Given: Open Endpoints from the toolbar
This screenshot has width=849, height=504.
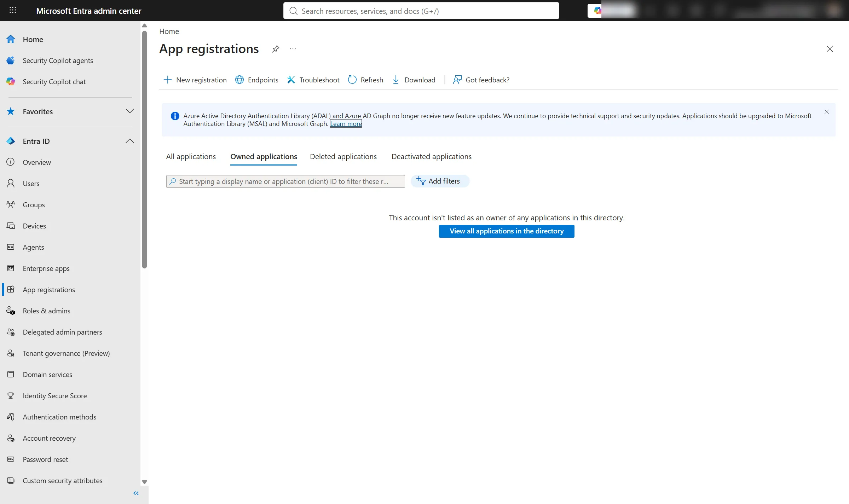Looking at the screenshot, I should click(x=257, y=80).
